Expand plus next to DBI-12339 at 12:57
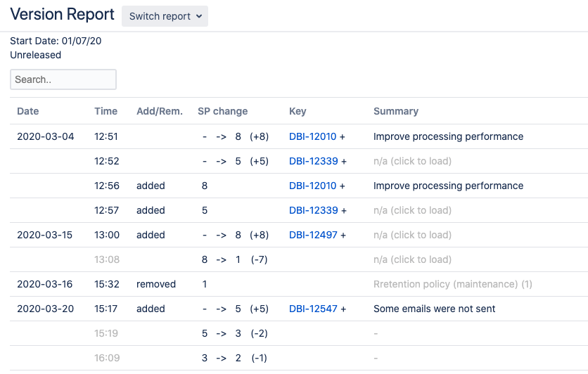Viewport: 588px width, 374px height. (x=344, y=211)
